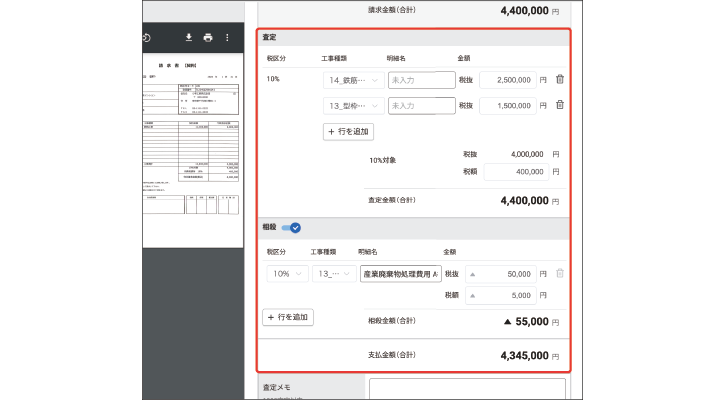The width and height of the screenshot is (726, 400).
Task: Delete the 1,500,000 yen assessment row
Action: click(x=560, y=105)
